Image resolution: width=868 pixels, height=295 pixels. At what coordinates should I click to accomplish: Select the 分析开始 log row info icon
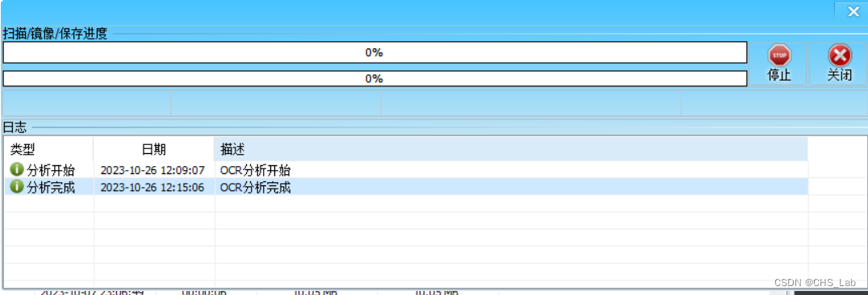pyautogui.click(x=17, y=170)
